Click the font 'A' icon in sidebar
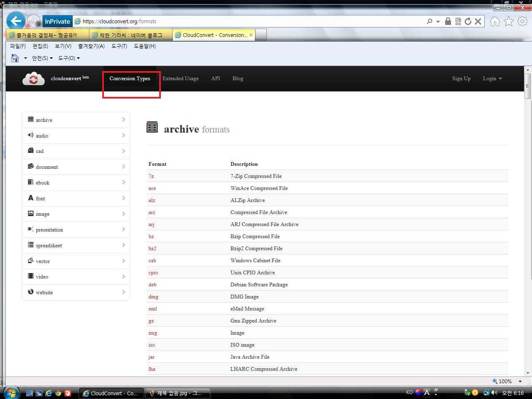This screenshot has width=532, height=399. coord(31,198)
